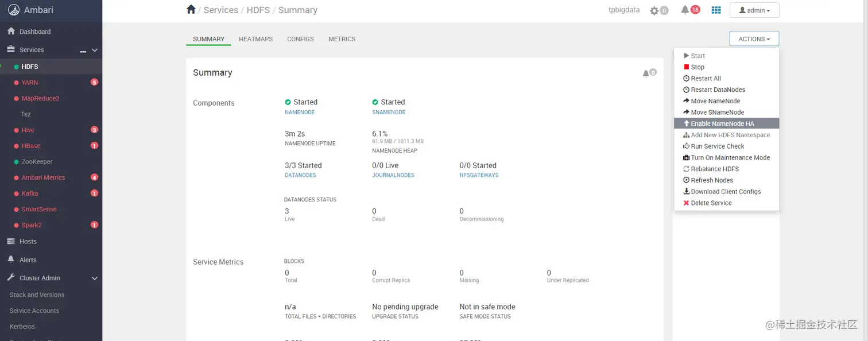
Task: Collapse the ACTIONS dropdown menu
Action: 754,39
